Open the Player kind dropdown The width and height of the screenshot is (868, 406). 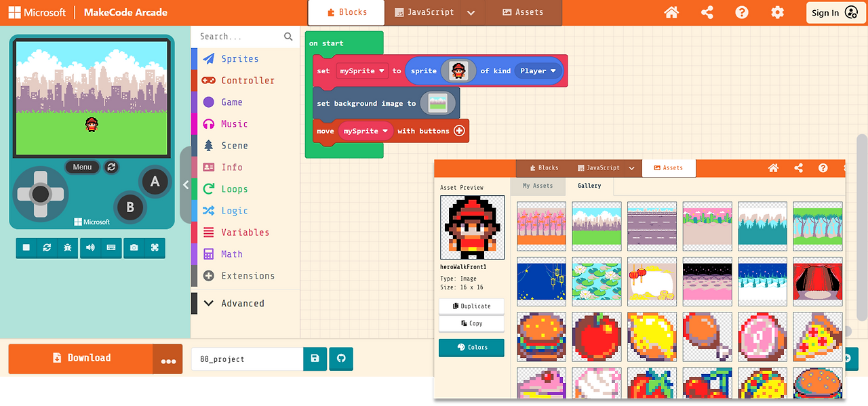538,70
